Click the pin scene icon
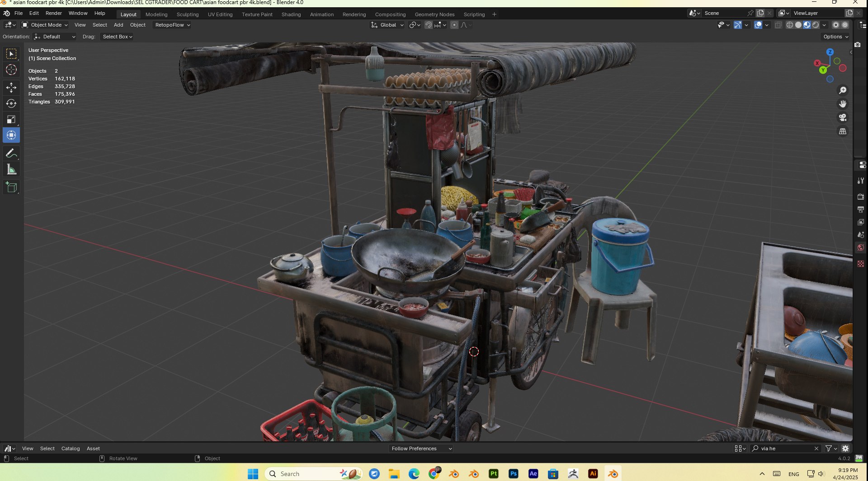Viewport: 868px width, 481px height. [x=750, y=13]
